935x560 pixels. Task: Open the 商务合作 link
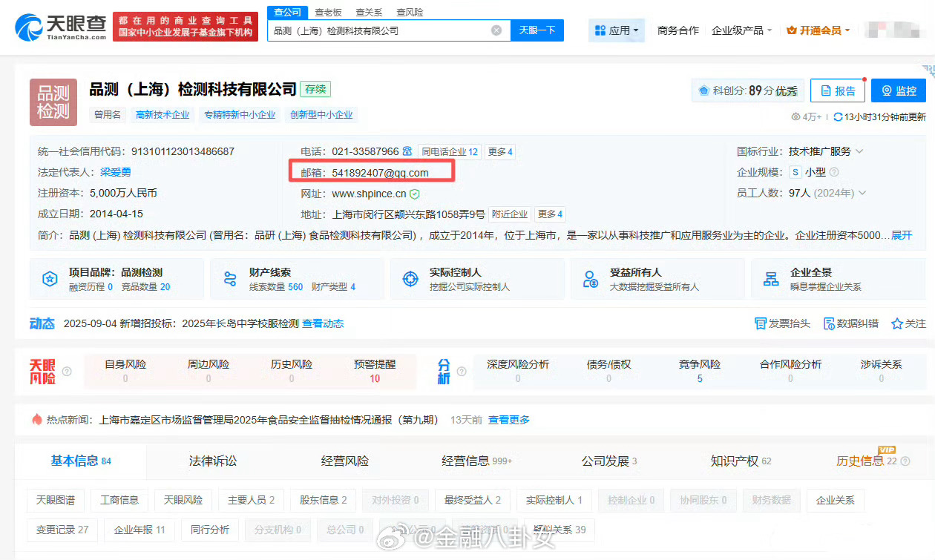[678, 30]
